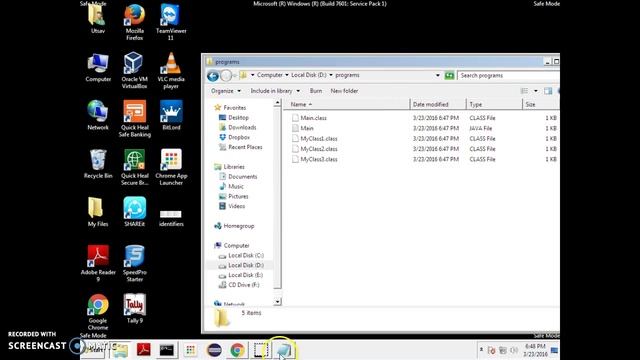Image resolution: width=640 pixels, height=360 pixels.
Task: Open the Utsav folder on desktop
Action: (98, 20)
